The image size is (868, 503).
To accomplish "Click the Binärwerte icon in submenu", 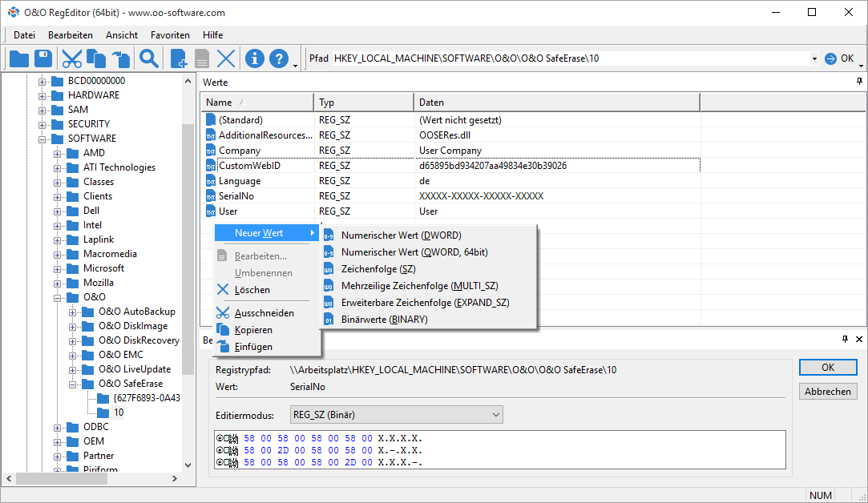I will pyautogui.click(x=329, y=320).
